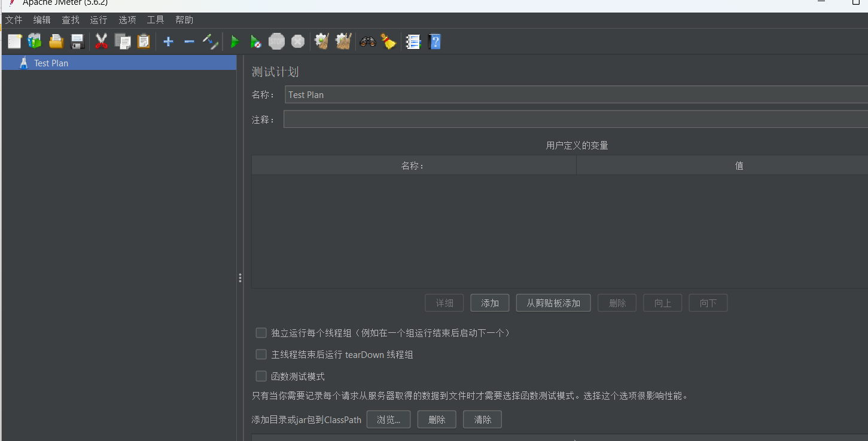Open the 文件 menu
868x441 pixels.
(x=14, y=20)
